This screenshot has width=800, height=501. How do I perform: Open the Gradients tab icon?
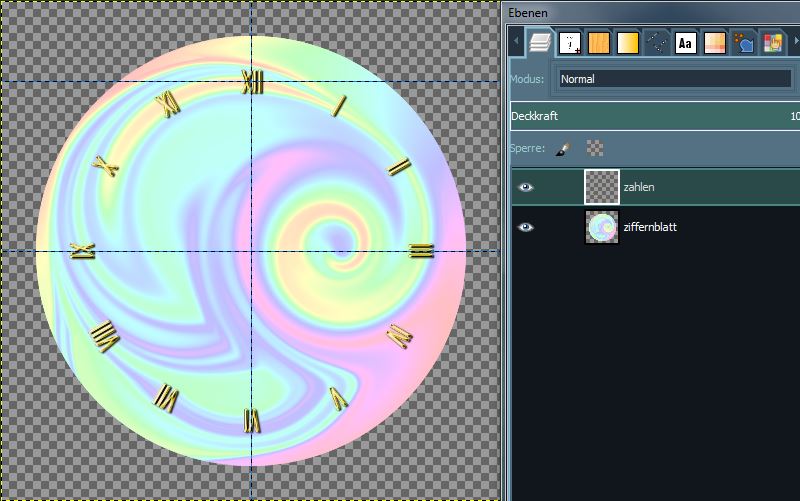(x=628, y=43)
